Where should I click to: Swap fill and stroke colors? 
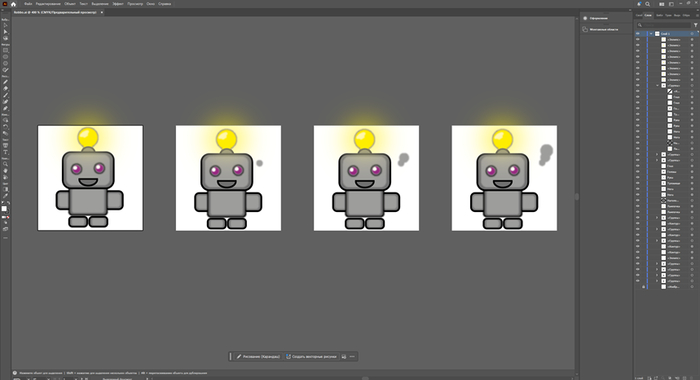pos(8,203)
